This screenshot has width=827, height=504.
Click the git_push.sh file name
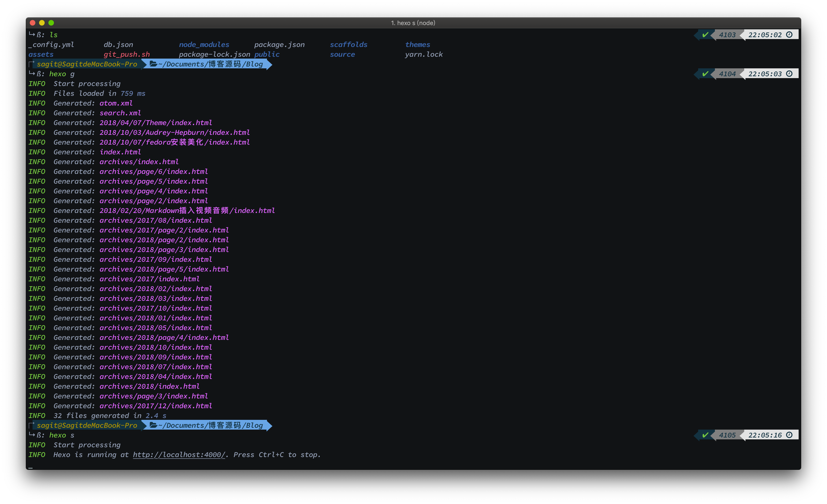pyautogui.click(x=127, y=54)
